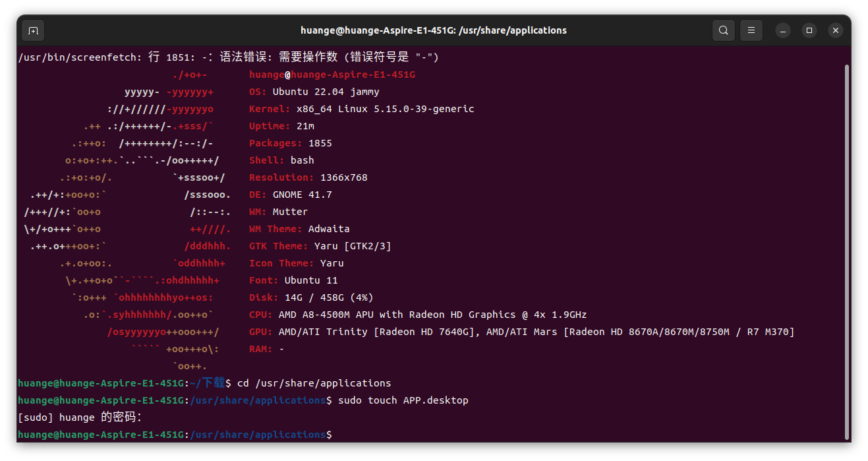
Task: Open the terminal hamburger menu
Action: (751, 30)
